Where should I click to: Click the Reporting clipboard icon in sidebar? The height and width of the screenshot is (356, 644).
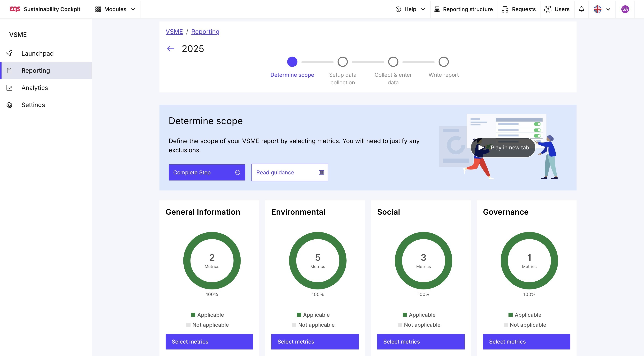[9, 71]
